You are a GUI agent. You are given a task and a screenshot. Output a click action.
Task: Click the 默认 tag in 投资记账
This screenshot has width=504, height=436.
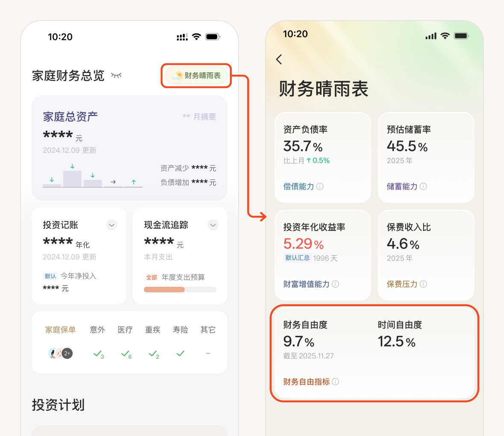point(50,276)
